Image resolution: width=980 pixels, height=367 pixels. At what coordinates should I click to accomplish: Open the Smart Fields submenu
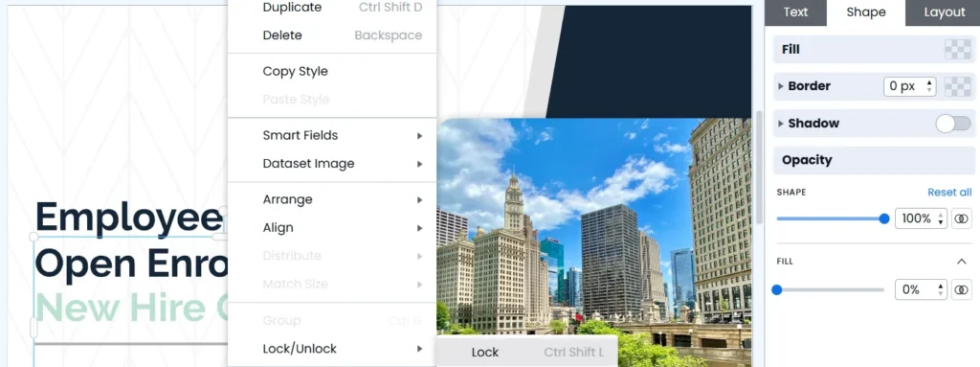(332, 135)
